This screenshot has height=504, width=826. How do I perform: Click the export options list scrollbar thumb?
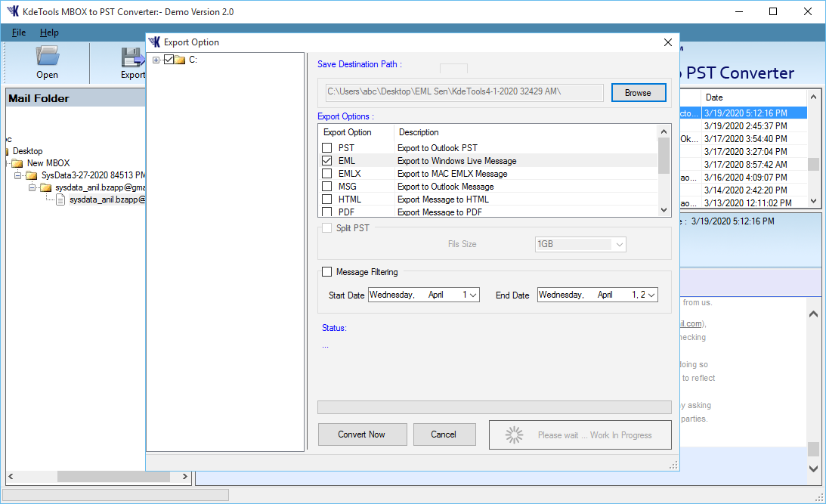pyautogui.click(x=664, y=156)
